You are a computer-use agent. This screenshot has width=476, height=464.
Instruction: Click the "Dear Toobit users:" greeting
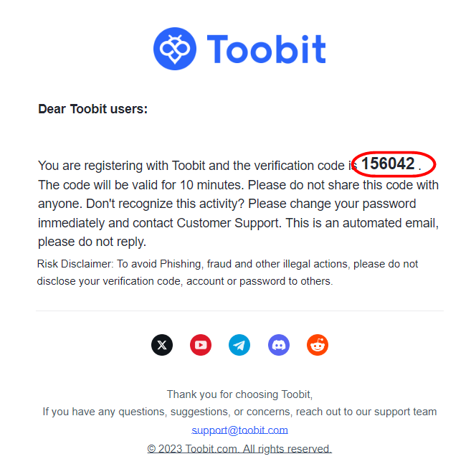tap(92, 110)
